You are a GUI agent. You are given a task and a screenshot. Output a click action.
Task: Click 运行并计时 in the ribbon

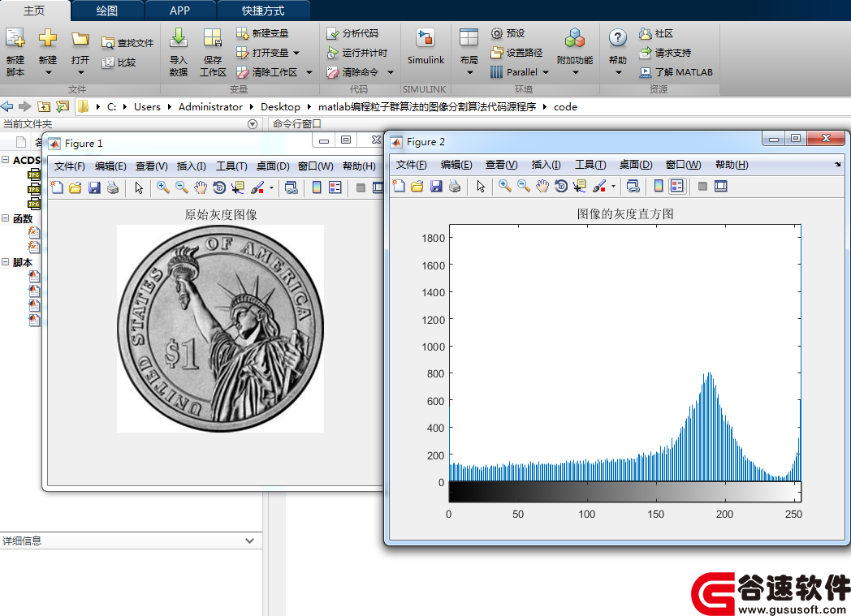coord(357,53)
